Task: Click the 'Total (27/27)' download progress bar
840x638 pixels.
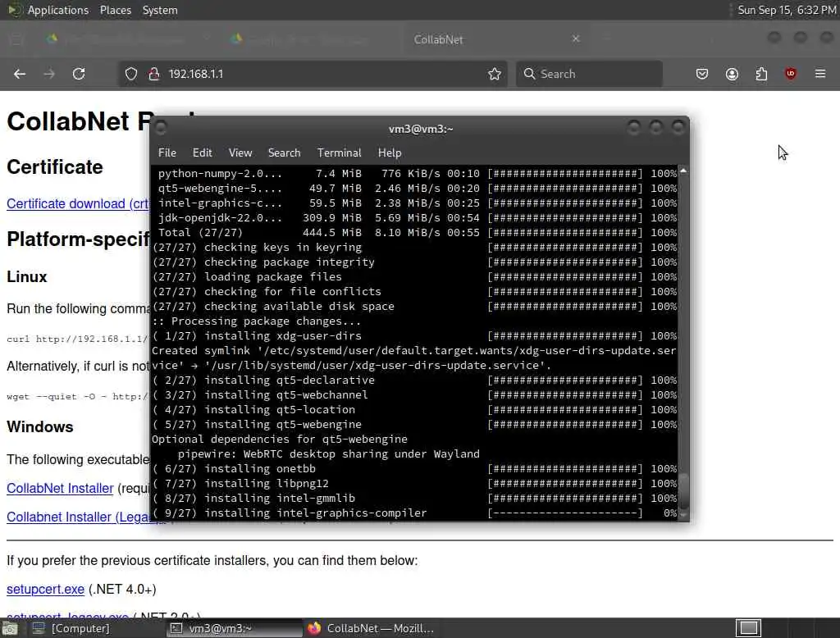Action: 564,233
